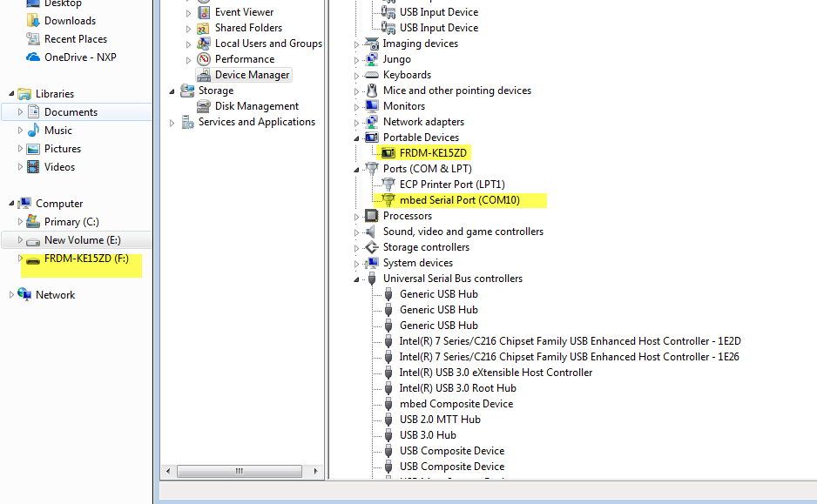The height and width of the screenshot is (504, 817).
Task: Click the Shared Folders icon
Action: point(204,28)
